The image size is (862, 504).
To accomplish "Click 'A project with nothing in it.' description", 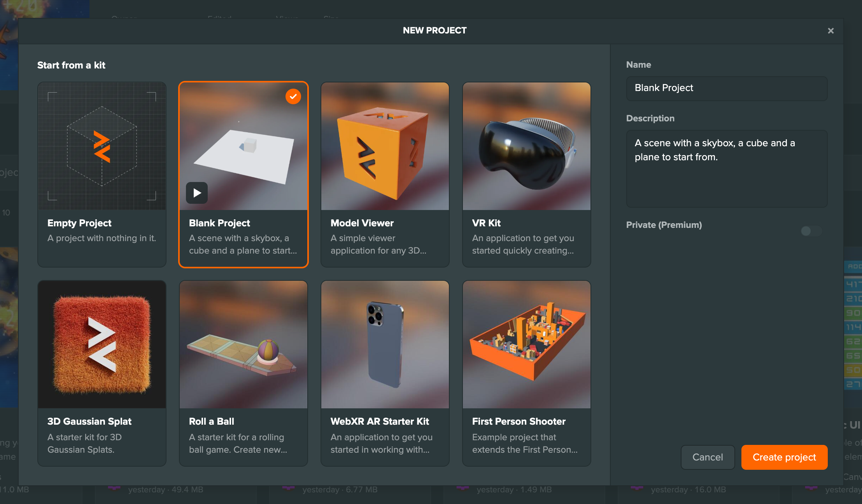I will click(x=102, y=238).
